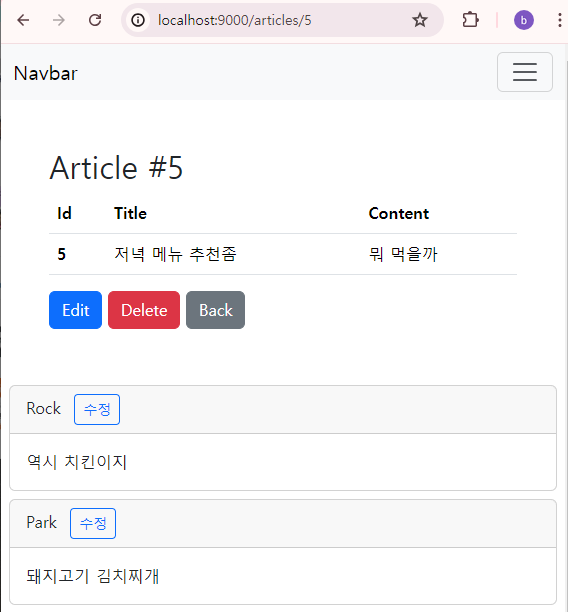Image resolution: width=568 pixels, height=612 pixels.
Task: Go back using the browser back arrow
Action: click(23, 20)
